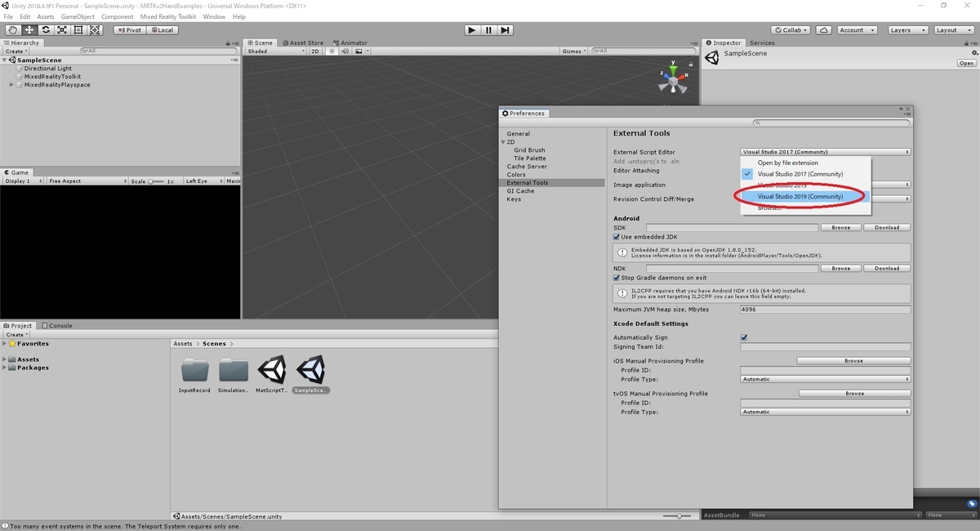Toggle scene gizmo rotation lock icon

click(693, 63)
